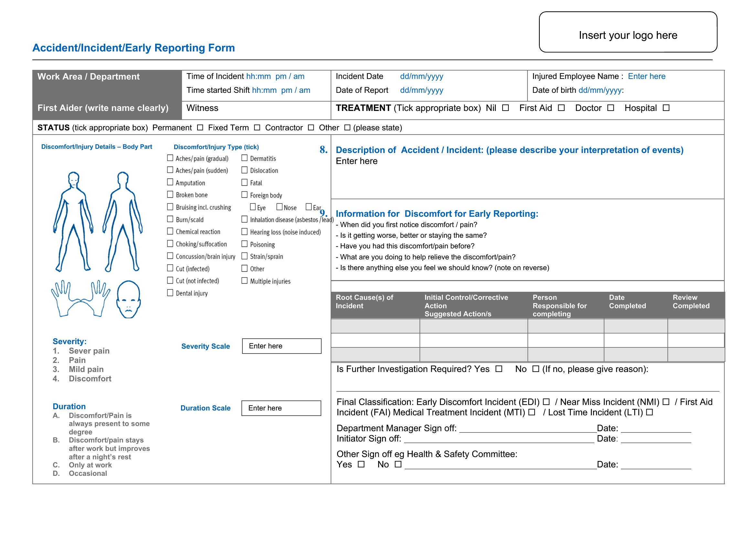The width and height of the screenshot is (756, 535).
Task: Tick Lost Time Incident (LTI) checkbox
Action: pos(650,412)
